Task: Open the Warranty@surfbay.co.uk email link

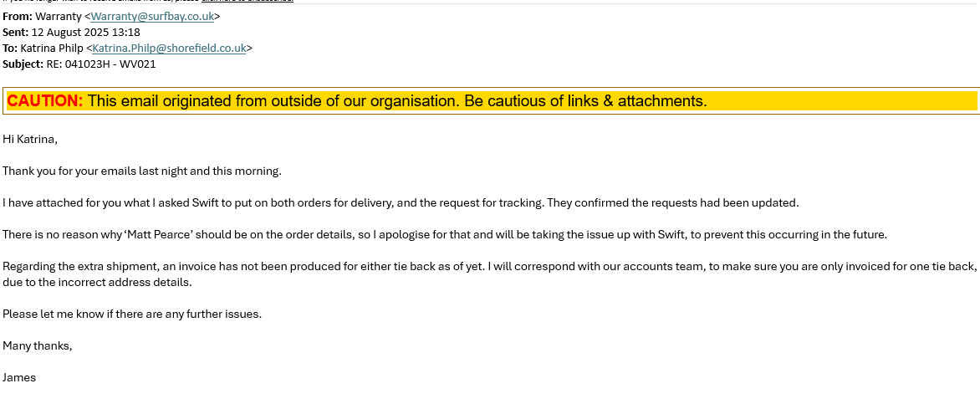Action: (152, 17)
